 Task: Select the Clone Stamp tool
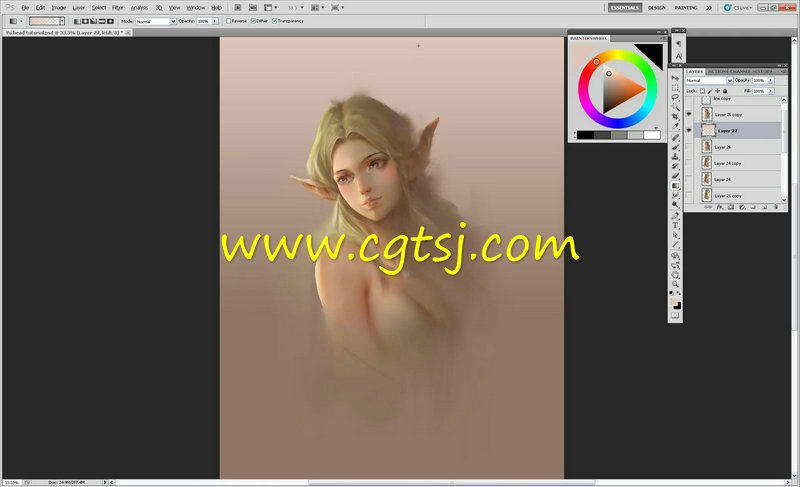coord(675,157)
